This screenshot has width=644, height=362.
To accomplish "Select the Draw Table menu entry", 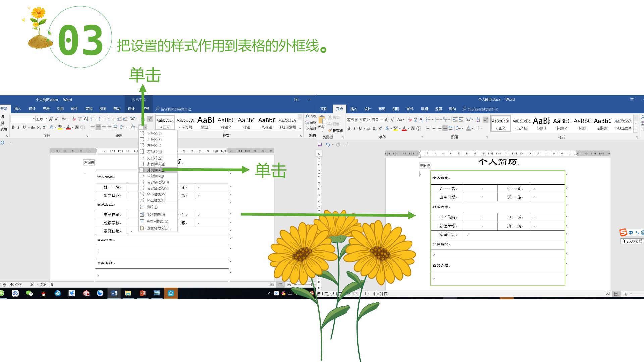I will [x=156, y=215].
